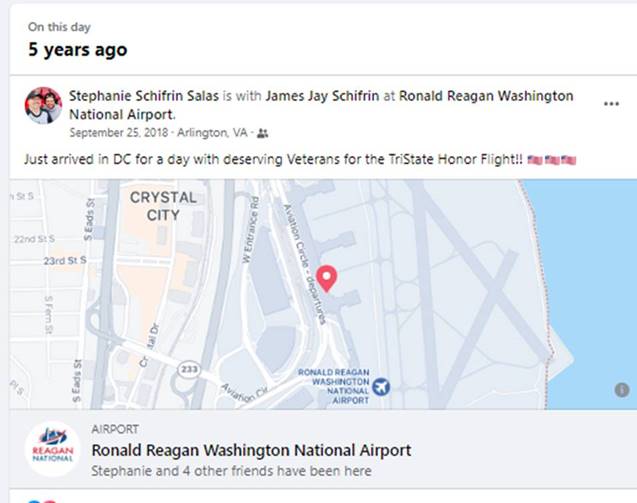Open the airport place card title
The height and width of the screenshot is (503, 637).
[x=251, y=450]
